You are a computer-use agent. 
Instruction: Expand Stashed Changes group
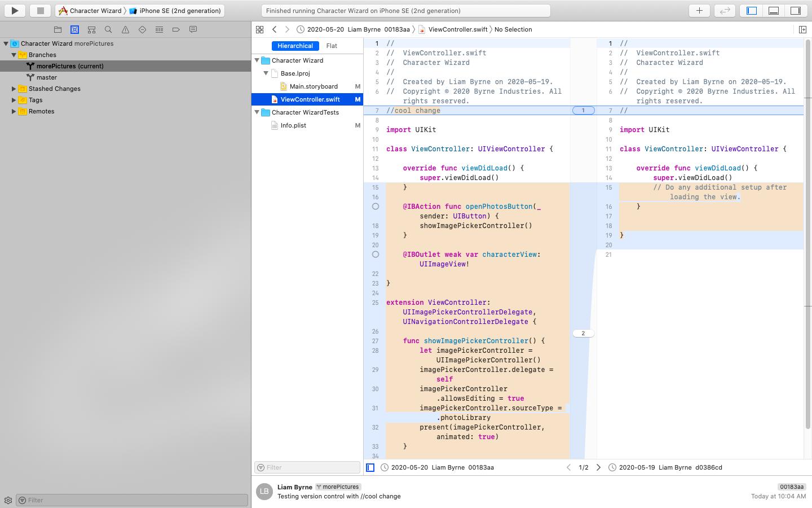point(14,89)
